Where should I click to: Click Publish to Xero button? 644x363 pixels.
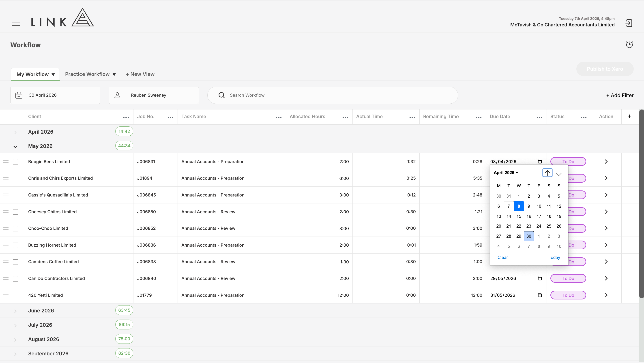click(605, 69)
